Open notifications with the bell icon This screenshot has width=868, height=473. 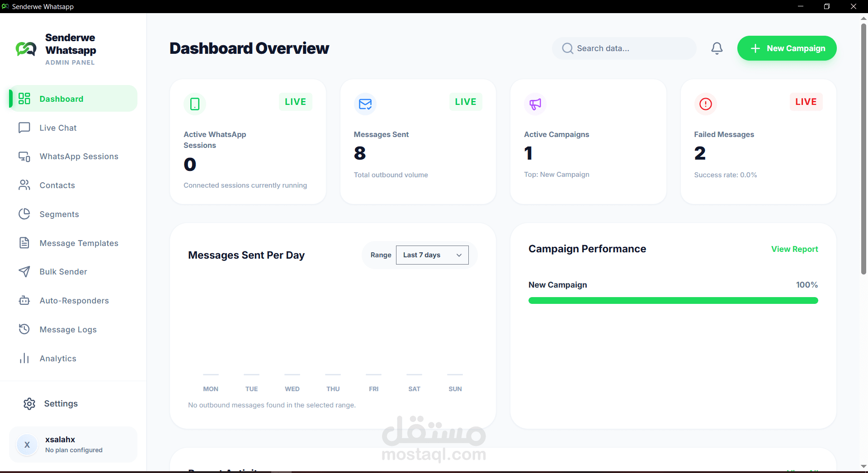pyautogui.click(x=717, y=48)
